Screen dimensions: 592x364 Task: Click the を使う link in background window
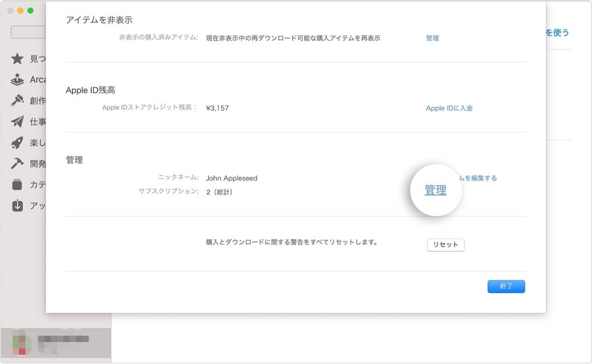pyautogui.click(x=557, y=33)
